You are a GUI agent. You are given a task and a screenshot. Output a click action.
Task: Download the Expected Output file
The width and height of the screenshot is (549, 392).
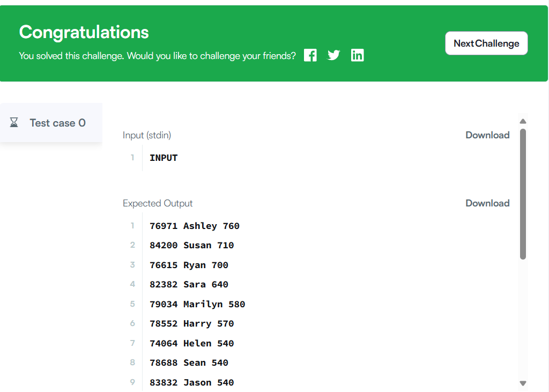pos(487,203)
